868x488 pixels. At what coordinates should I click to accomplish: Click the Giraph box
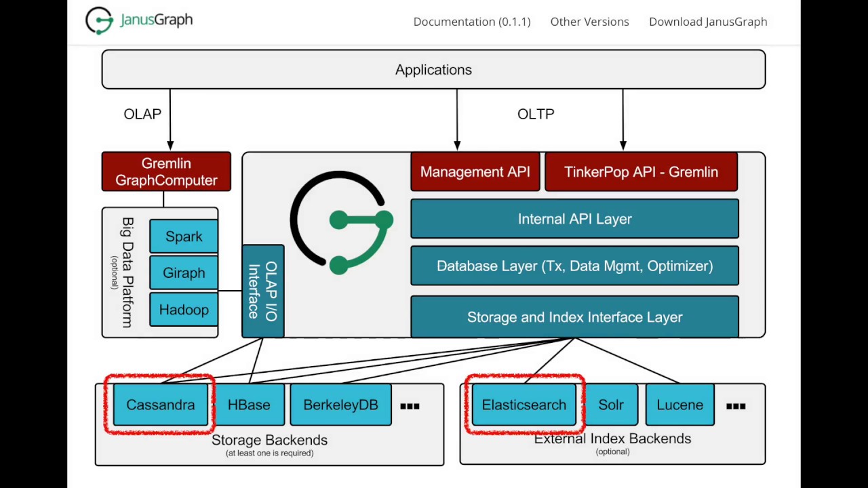[x=184, y=272]
